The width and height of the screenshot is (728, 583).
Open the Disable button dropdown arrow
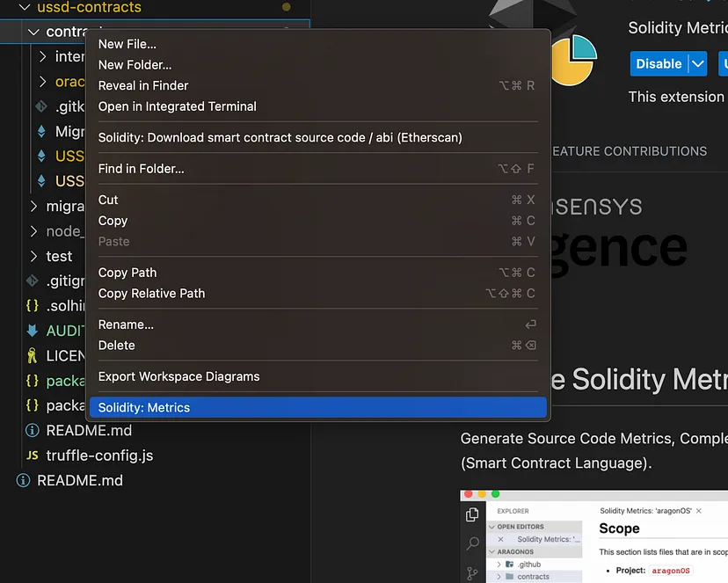pos(698,63)
